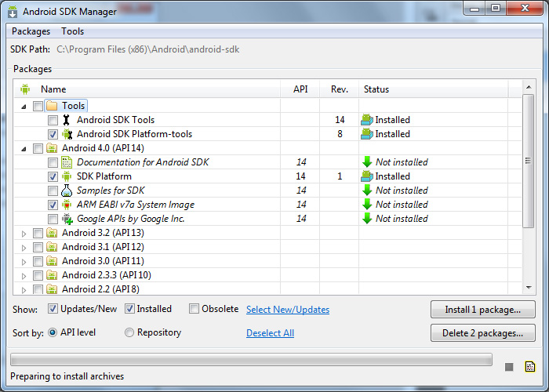Click the wrench icon beside Android SDK Tools
Image resolution: width=549 pixels, height=392 pixels.
[66, 120]
